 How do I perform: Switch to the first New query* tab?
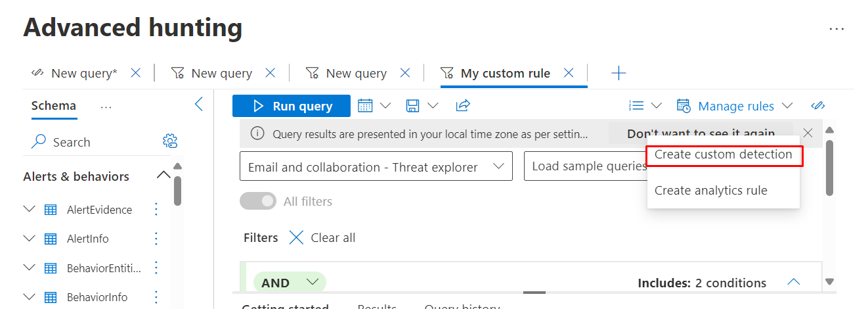point(83,73)
